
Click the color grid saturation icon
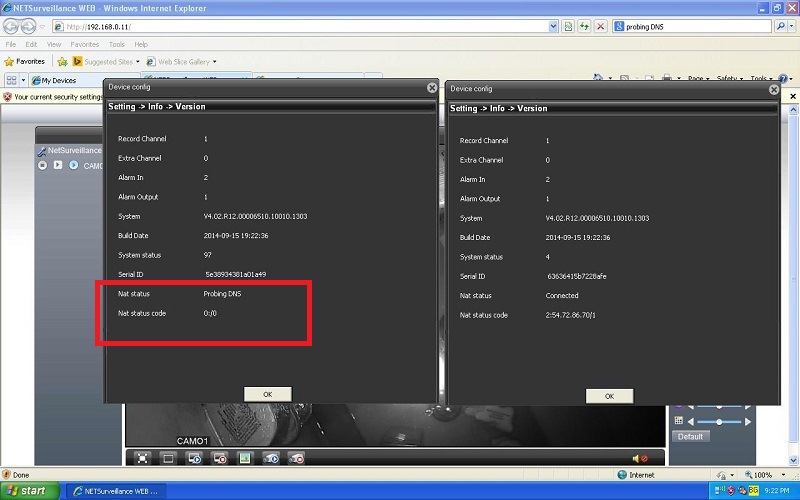[x=679, y=421]
